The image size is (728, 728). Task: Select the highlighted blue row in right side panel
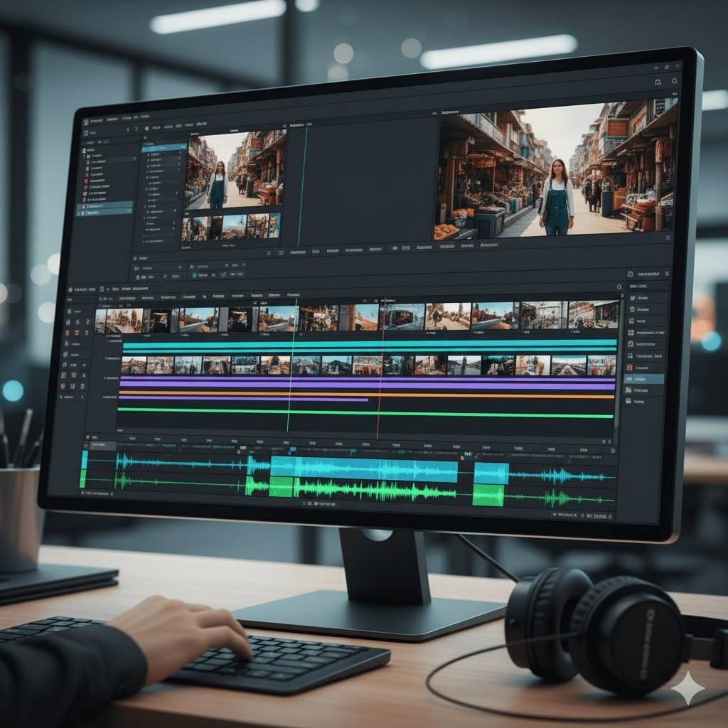coord(644,379)
